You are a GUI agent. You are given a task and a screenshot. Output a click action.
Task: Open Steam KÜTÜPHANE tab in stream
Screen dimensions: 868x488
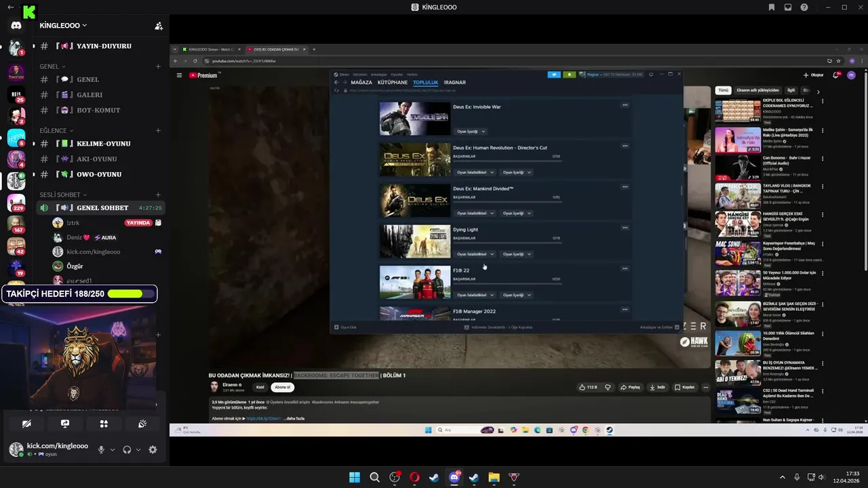(x=393, y=83)
